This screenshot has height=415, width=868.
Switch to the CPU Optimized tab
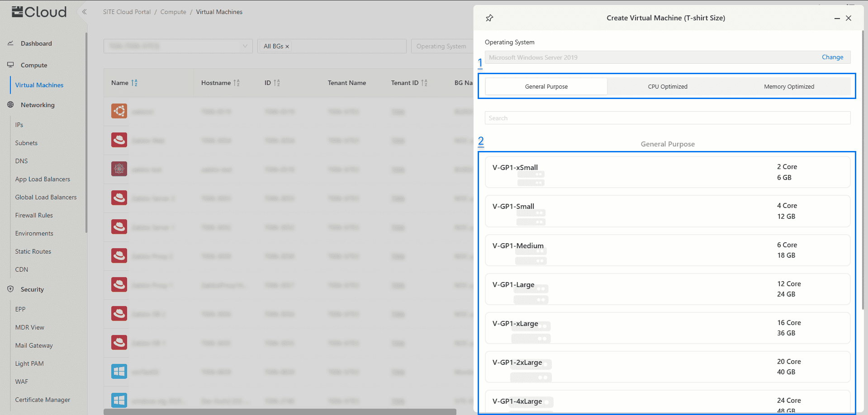667,86
